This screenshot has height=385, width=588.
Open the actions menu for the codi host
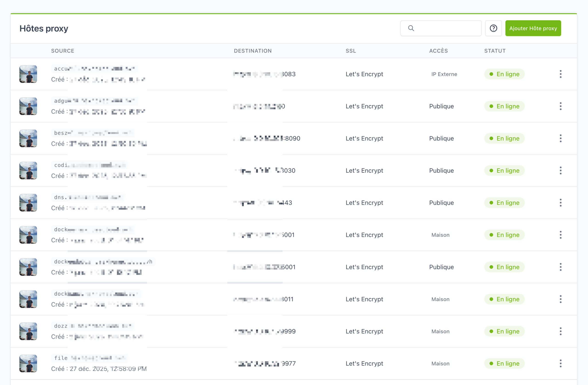click(561, 170)
